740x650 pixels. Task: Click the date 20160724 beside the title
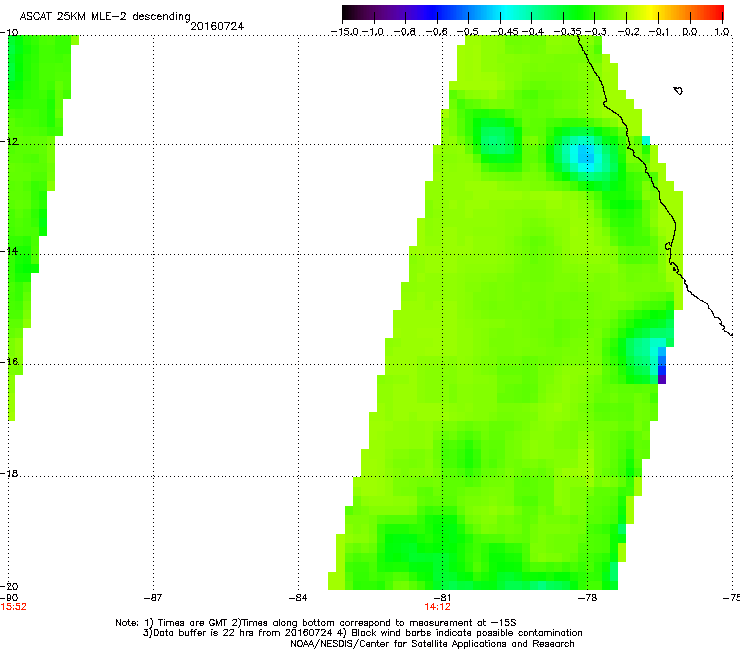pyautogui.click(x=217, y=26)
